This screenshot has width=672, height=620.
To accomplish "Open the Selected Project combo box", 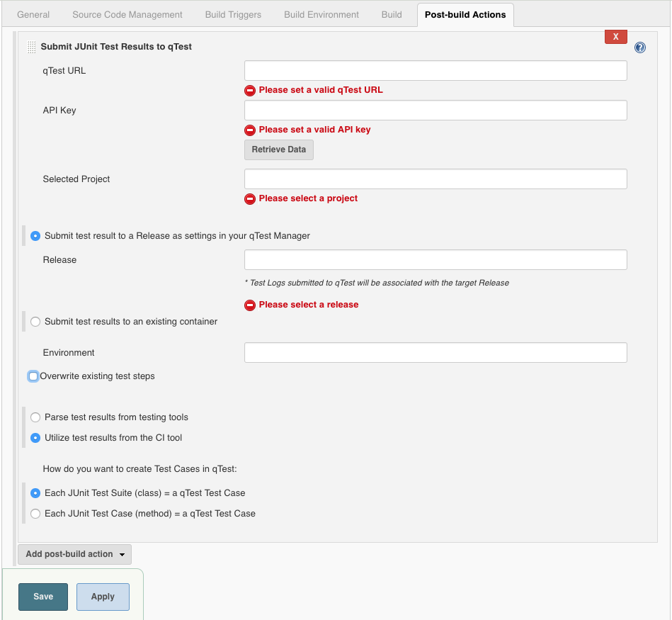I will click(x=435, y=179).
